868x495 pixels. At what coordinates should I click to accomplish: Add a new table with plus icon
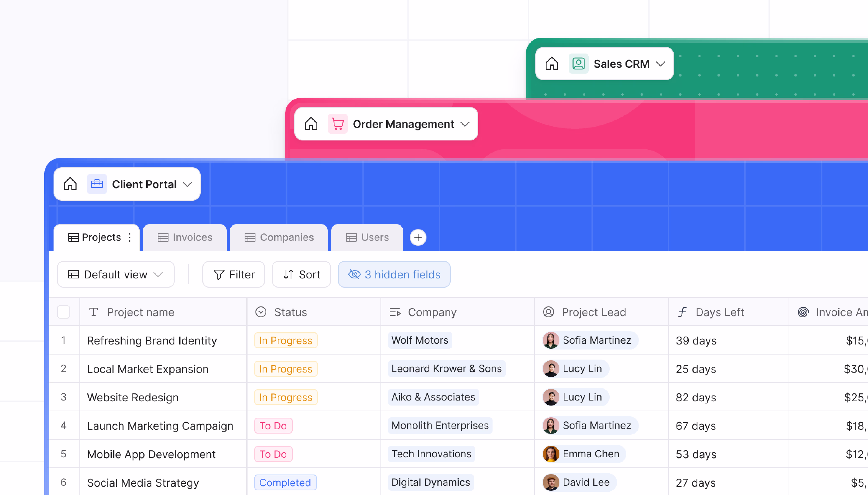[x=418, y=237]
